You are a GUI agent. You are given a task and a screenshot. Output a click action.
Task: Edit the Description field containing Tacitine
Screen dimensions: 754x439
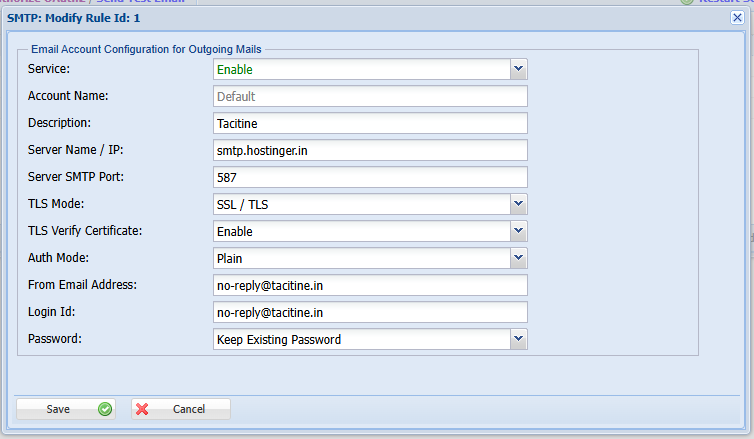coord(370,124)
